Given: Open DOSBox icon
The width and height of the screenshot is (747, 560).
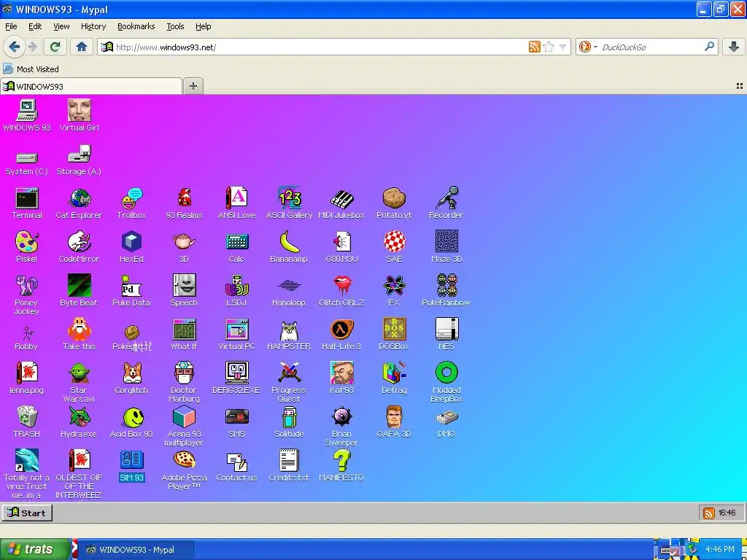Looking at the screenshot, I should pos(394,330).
